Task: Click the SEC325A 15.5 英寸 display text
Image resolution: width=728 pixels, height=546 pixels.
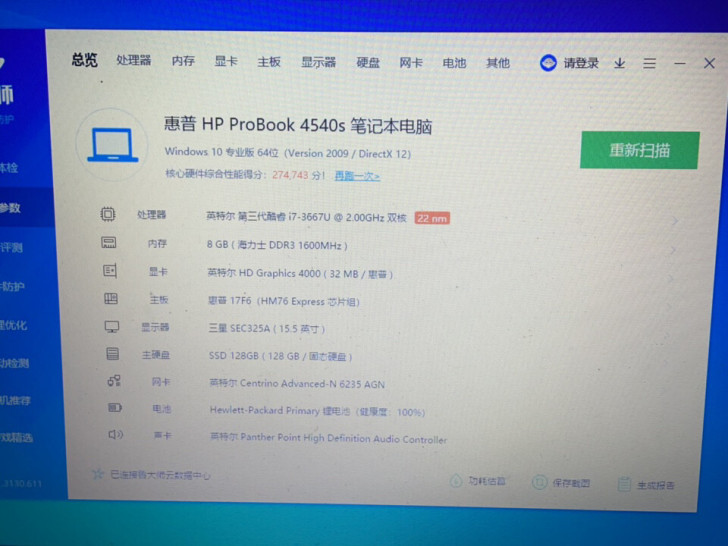Action: (266, 329)
